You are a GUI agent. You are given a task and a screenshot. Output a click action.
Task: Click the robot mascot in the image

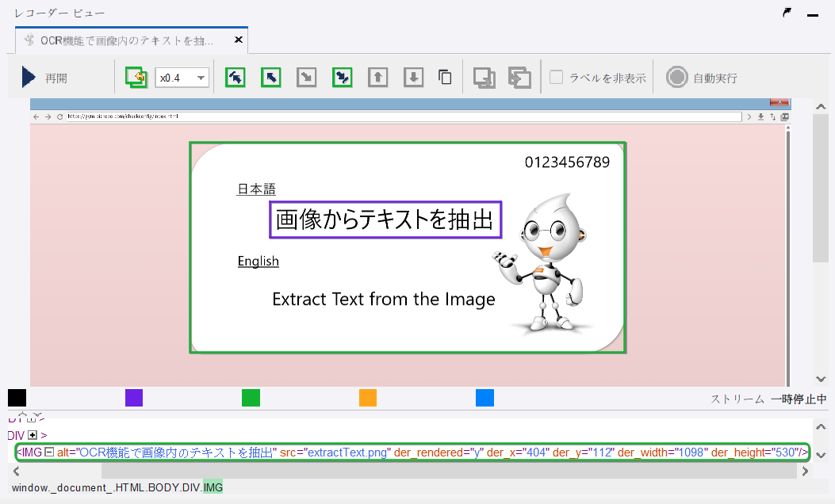(543, 265)
